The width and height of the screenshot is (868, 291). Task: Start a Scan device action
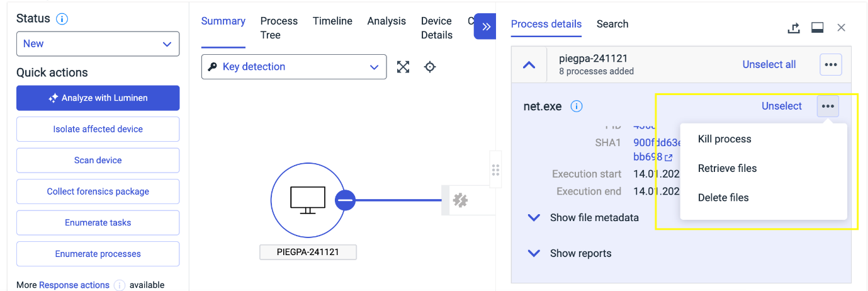click(x=98, y=160)
